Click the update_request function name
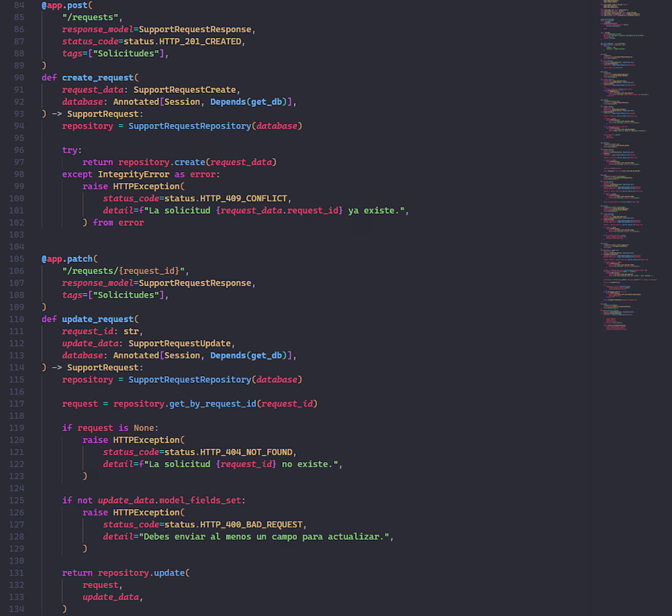672x616 pixels. point(98,319)
